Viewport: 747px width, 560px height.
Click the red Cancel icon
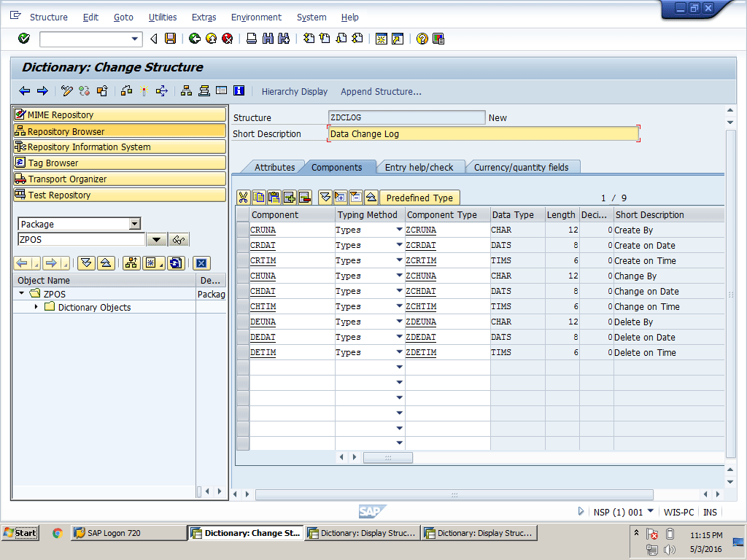pyautogui.click(x=227, y=39)
